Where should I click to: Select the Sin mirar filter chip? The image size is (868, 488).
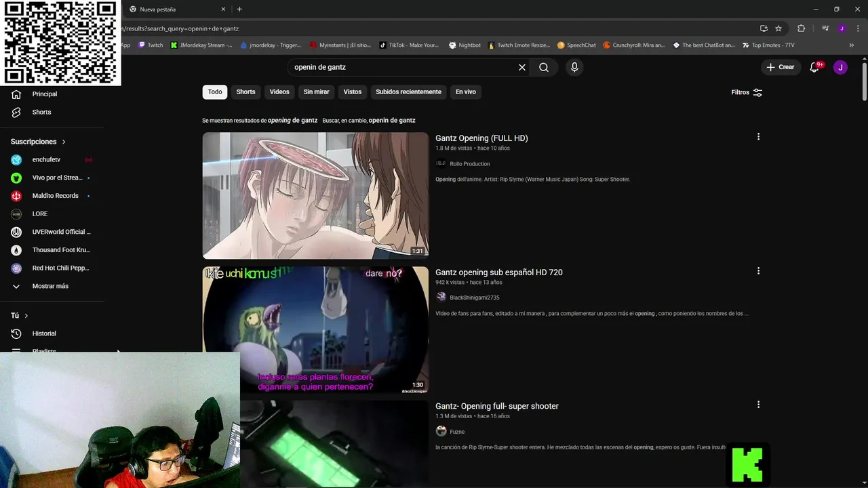316,92
